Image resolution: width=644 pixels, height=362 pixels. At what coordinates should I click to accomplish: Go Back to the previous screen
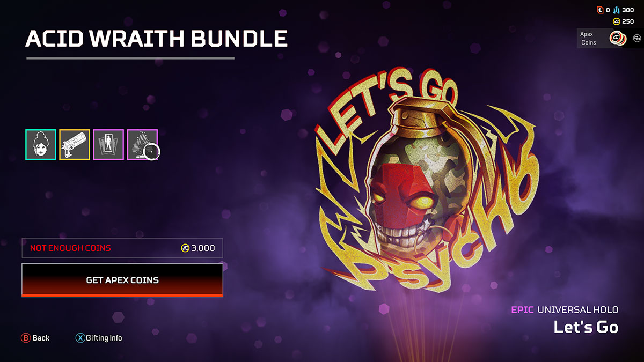tap(41, 338)
